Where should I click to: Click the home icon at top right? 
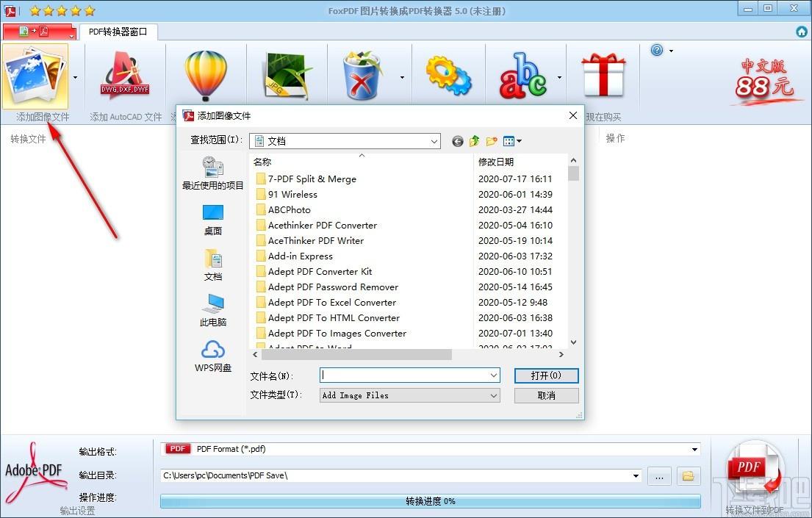801,32
